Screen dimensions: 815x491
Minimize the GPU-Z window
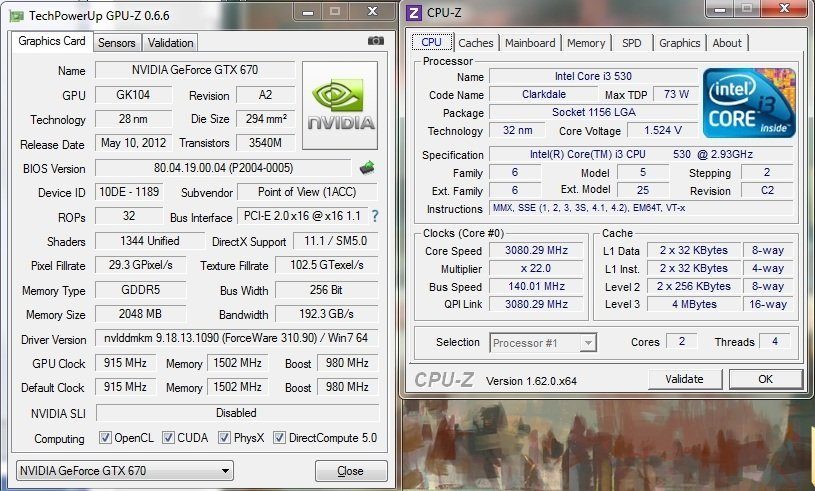tap(308, 11)
